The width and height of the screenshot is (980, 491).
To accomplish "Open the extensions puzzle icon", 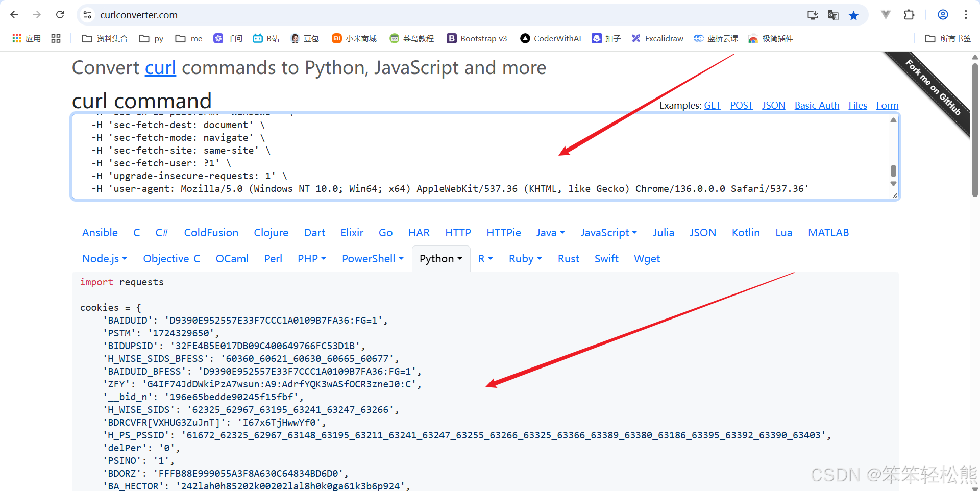I will tap(909, 15).
